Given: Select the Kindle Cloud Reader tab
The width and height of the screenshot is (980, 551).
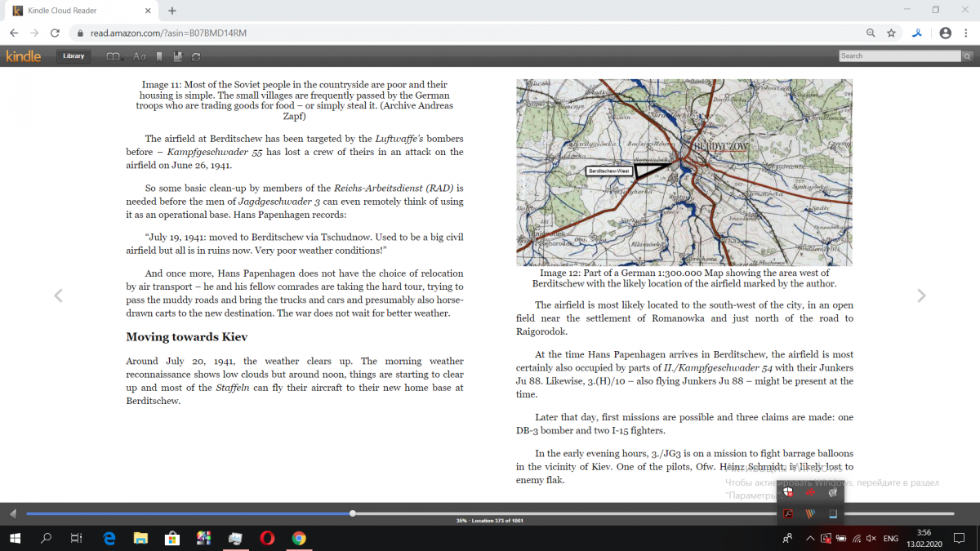Looking at the screenshot, I should click(x=78, y=11).
